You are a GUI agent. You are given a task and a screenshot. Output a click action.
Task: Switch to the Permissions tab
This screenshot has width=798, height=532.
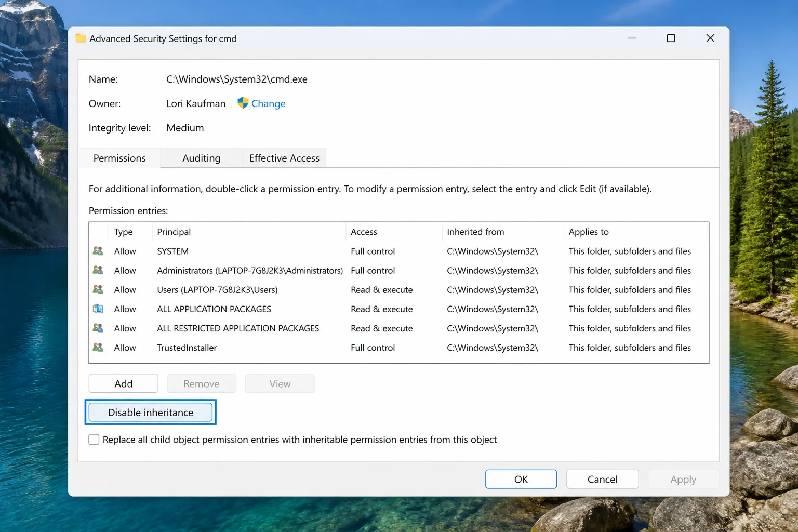[x=119, y=158]
